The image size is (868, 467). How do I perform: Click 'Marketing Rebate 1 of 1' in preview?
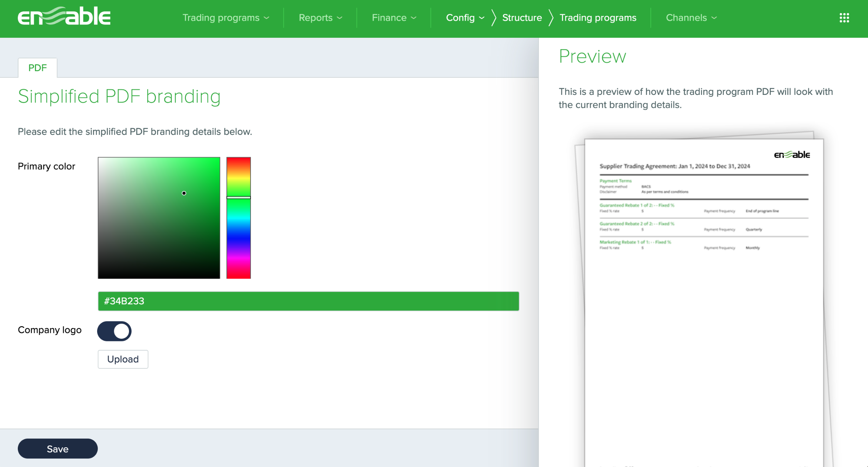(x=635, y=242)
